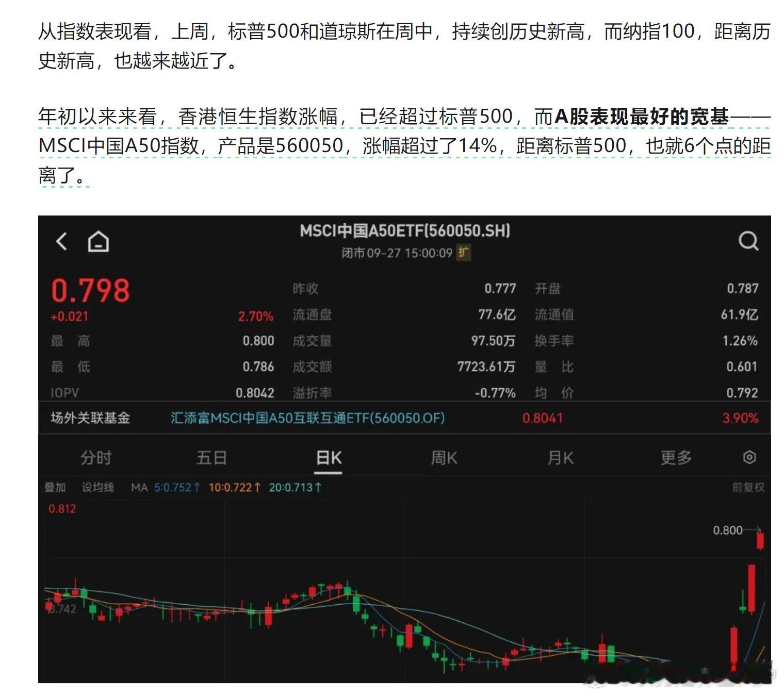The width and height of the screenshot is (784, 696).
Task: Tap the 量比 value 0.601
Action: 742,367
